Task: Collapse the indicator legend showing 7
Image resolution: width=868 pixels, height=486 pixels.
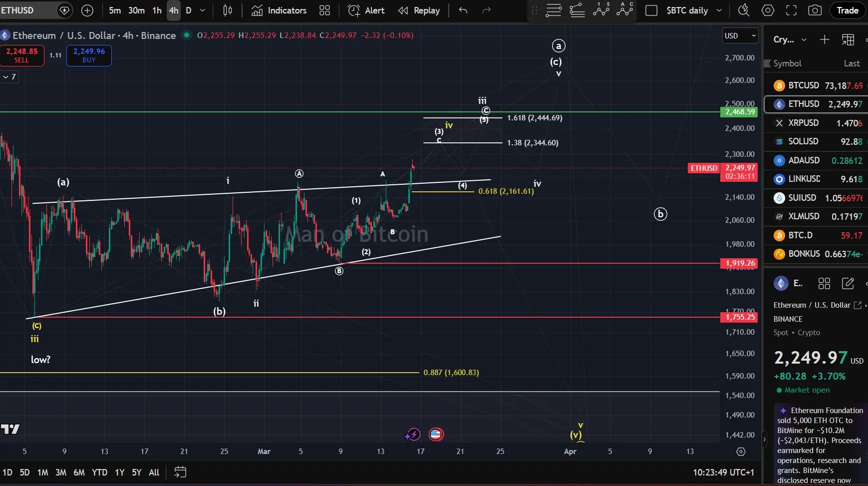Action: pos(9,76)
